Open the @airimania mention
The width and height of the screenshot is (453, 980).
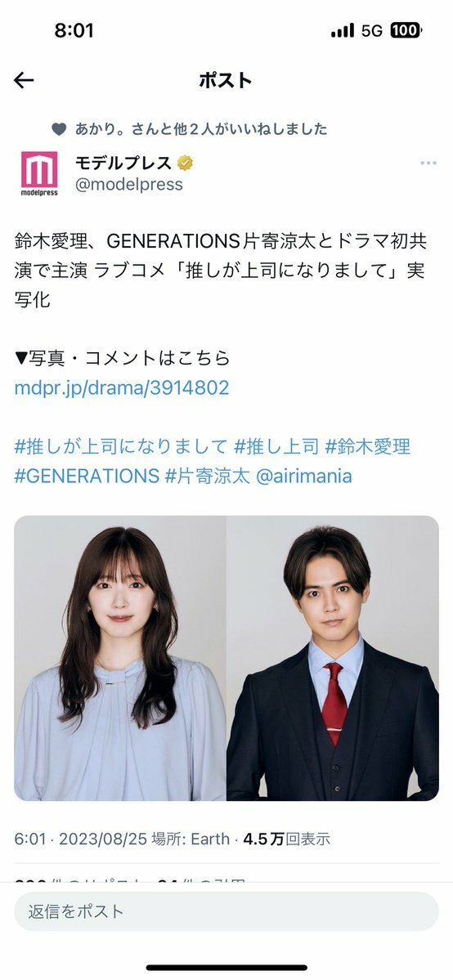(304, 477)
